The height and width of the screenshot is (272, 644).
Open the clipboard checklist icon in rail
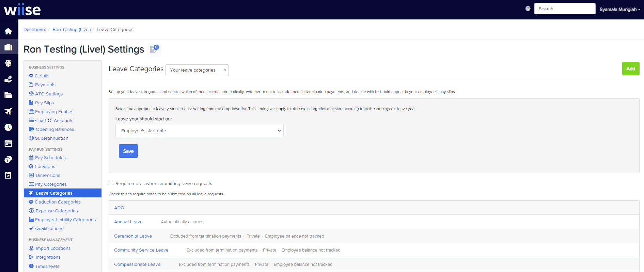click(8, 175)
